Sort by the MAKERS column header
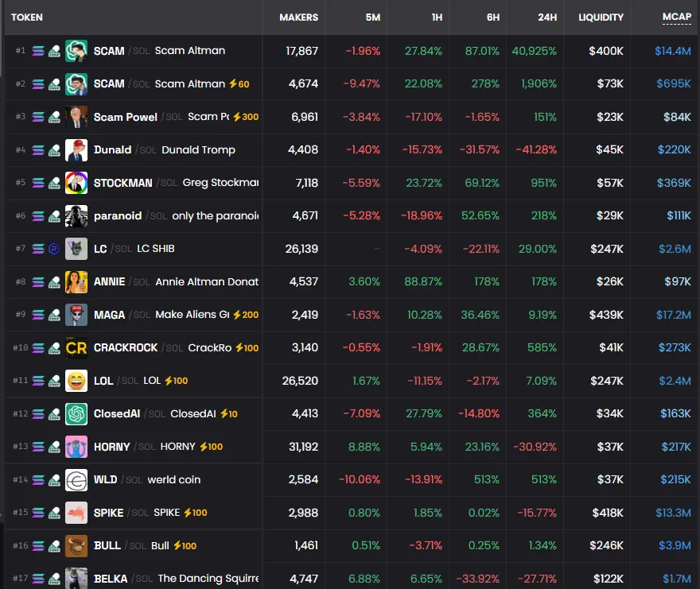This screenshot has height=589, width=700. pyautogui.click(x=298, y=17)
